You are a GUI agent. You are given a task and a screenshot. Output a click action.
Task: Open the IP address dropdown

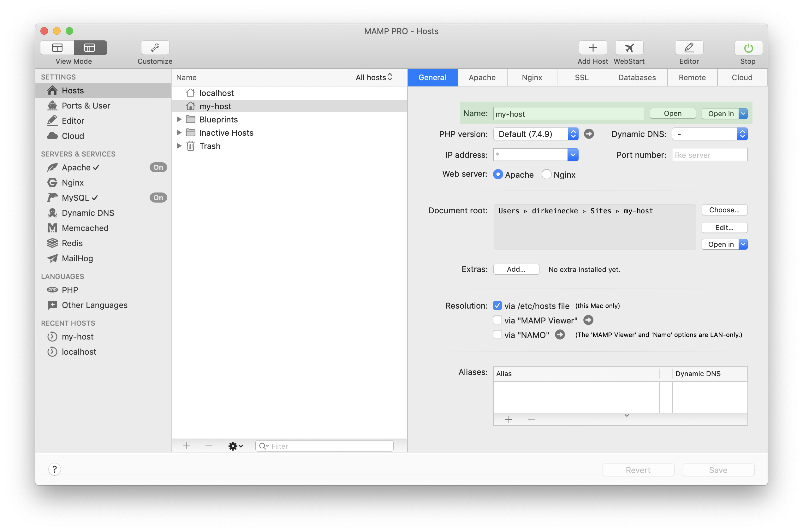tap(573, 155)
